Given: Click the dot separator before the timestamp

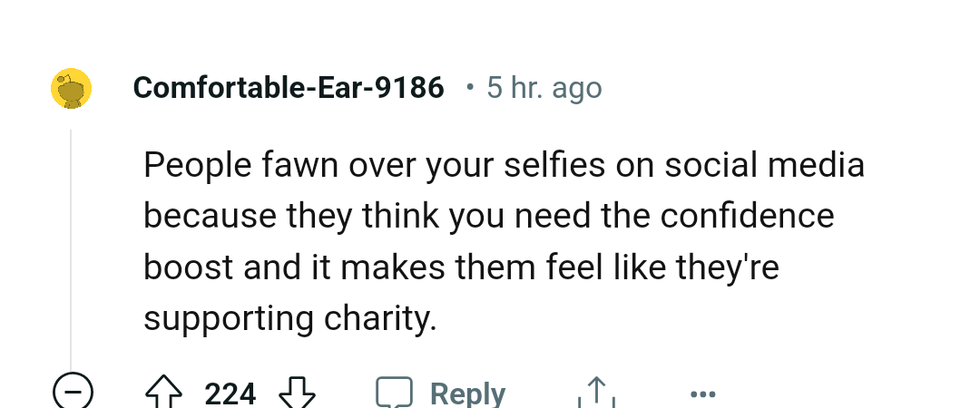Looking at the screenshot, I should 469,88.
